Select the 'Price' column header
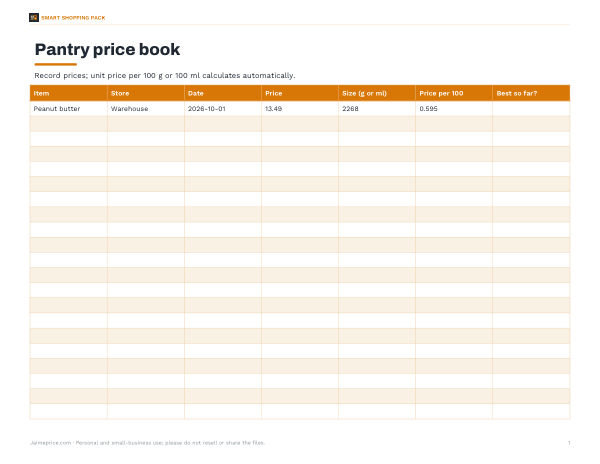The height and width of the screenshot is (464, 600). pos(300,93)
